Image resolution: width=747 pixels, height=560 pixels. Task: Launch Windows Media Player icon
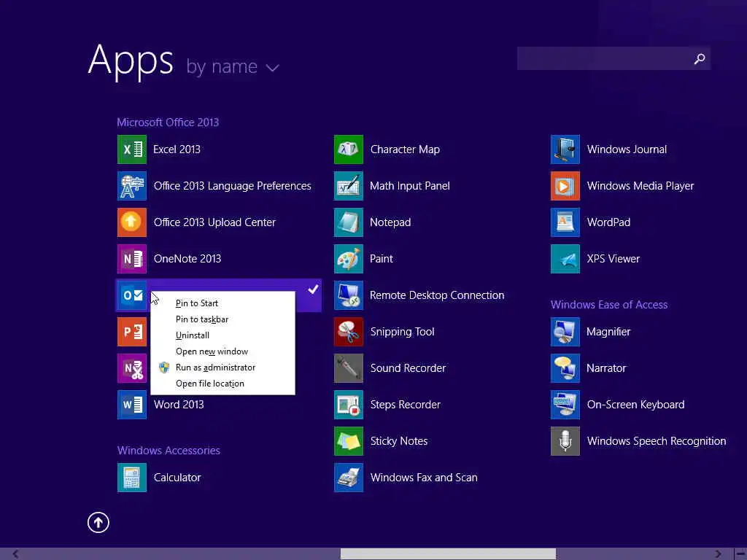[x=565, y=186]
